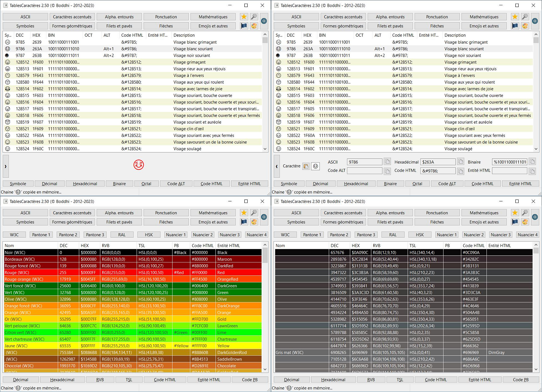Image resolution: width=542 pixels, height=392 pixels.
Task: Click the copy icon next to the Binaire field
Action: click(532, 162)
